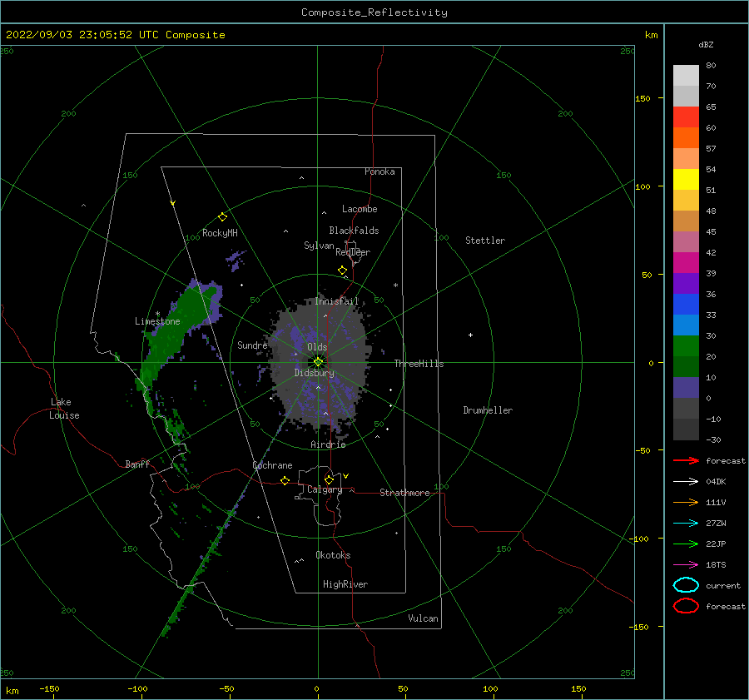Screen dimensions: 749x700
Task: Click the Banff label on the map
Action: coord(137,464)
